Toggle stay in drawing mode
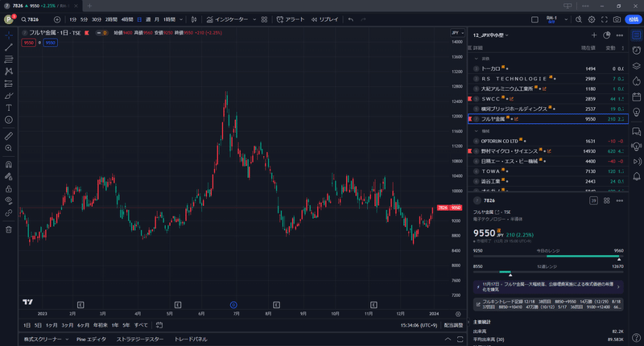The height and width of the screenshot is (346, 644). (9, 176)
